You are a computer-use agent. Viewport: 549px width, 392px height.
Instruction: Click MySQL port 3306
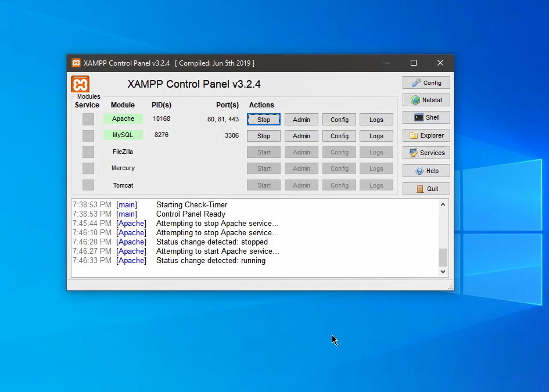click(x=232, y=135)
